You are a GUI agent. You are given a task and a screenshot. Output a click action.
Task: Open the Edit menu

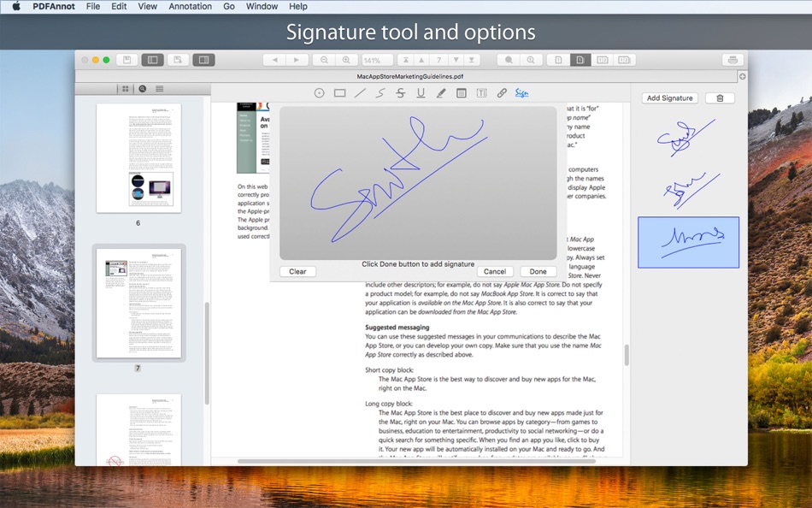click(x=119, y=6)
